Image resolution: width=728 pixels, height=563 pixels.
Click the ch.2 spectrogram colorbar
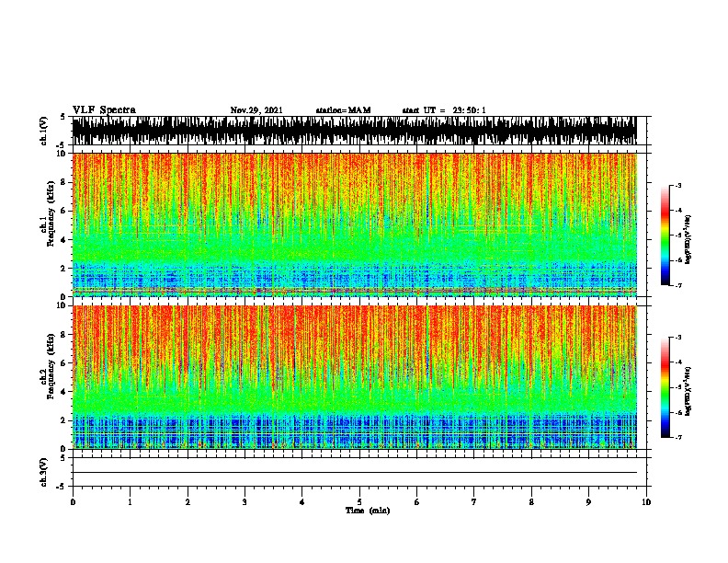665,387
